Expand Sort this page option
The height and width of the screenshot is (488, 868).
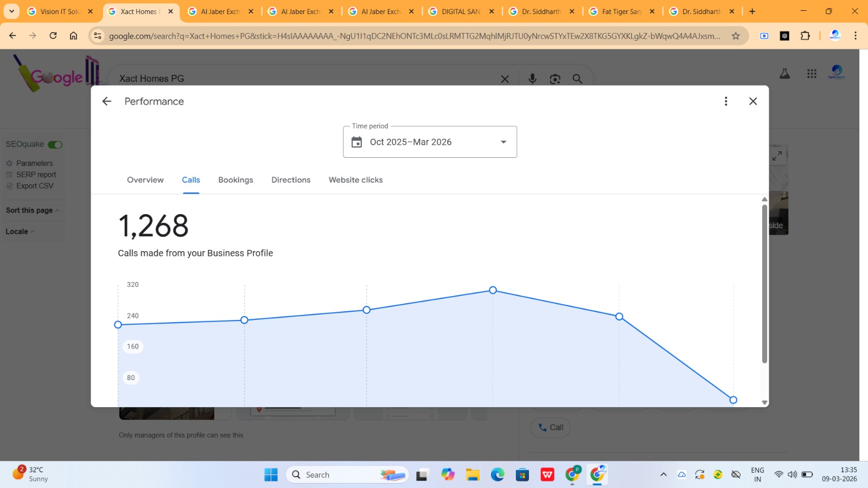pyautogui.click(x=33, y=210)
